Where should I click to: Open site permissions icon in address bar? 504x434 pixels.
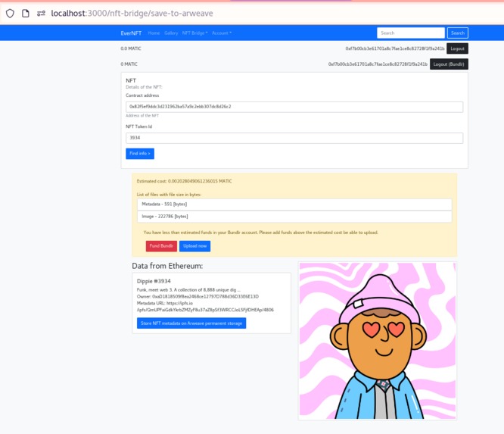pos(41,14)
